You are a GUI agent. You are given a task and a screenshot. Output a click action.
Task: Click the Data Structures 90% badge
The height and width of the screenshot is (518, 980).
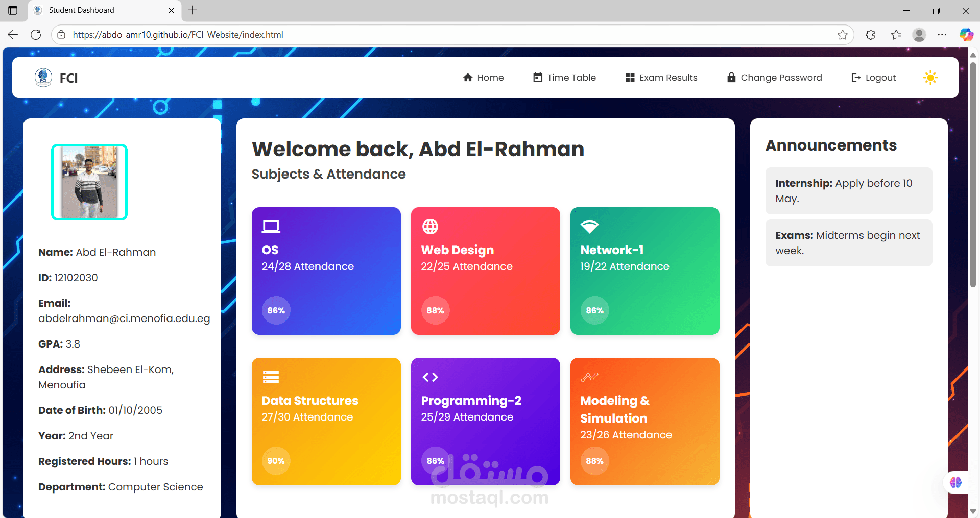click(276, 461)
